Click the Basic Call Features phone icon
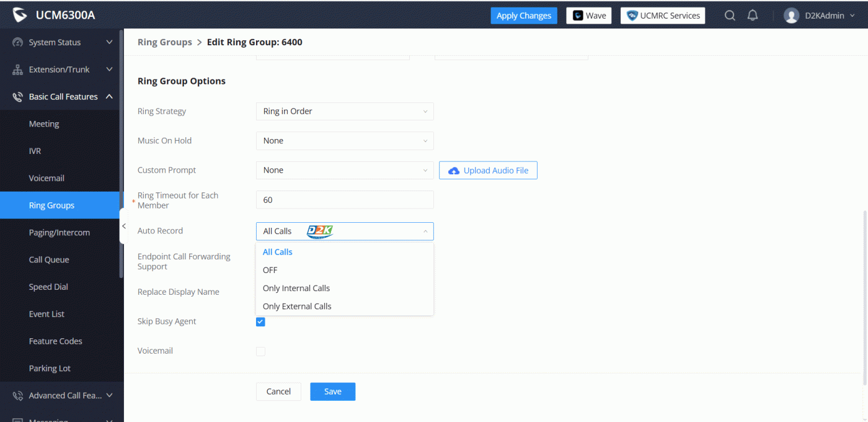868x422 pixels. (17, 97)
